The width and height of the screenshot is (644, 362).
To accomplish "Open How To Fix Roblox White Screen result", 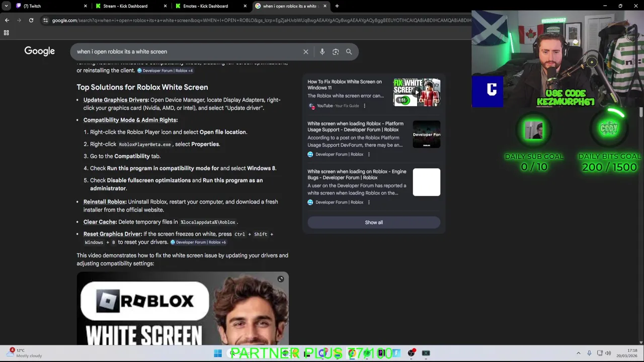I will 345,84.
